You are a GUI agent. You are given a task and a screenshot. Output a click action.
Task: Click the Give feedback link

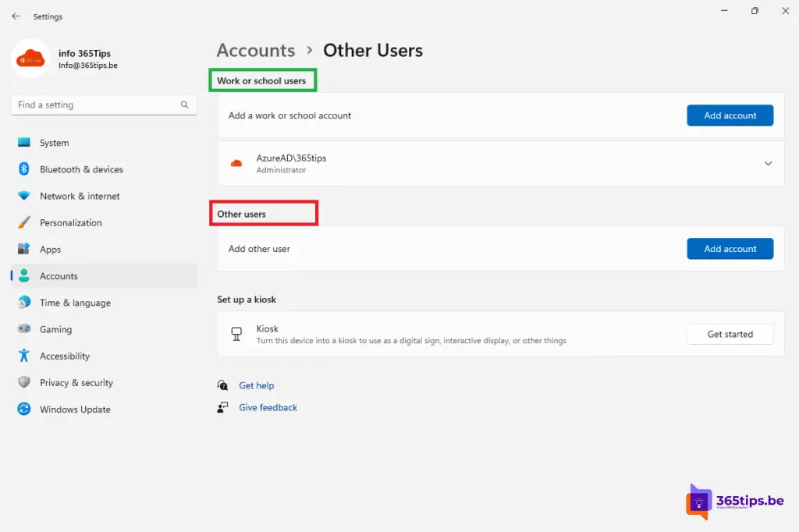click(268, 407)
